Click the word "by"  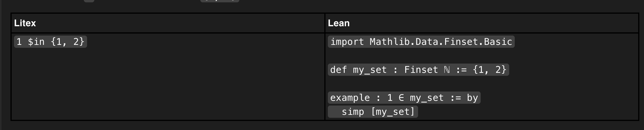(472, 98)
